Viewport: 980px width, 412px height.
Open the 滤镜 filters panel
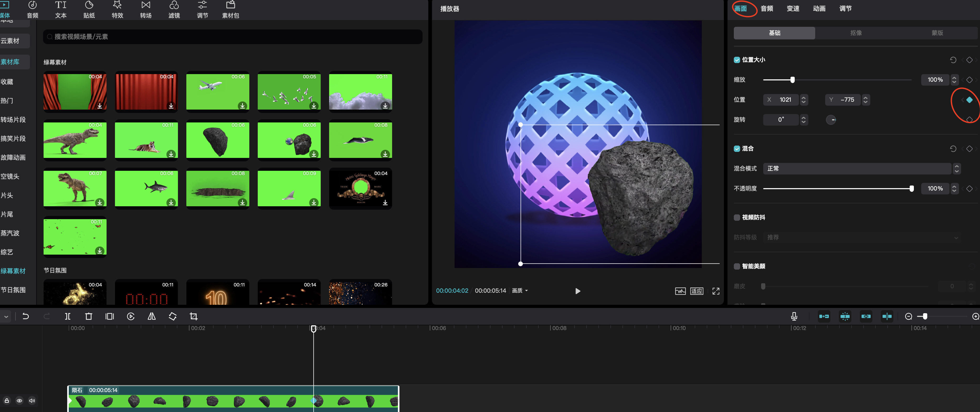(x=174, y=9)
